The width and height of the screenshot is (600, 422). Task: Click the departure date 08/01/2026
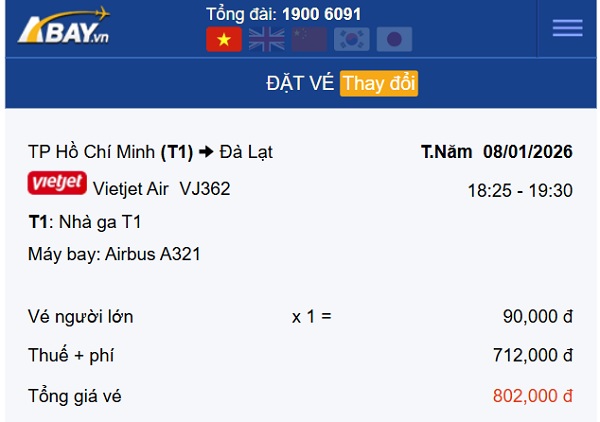pos(527,152)
